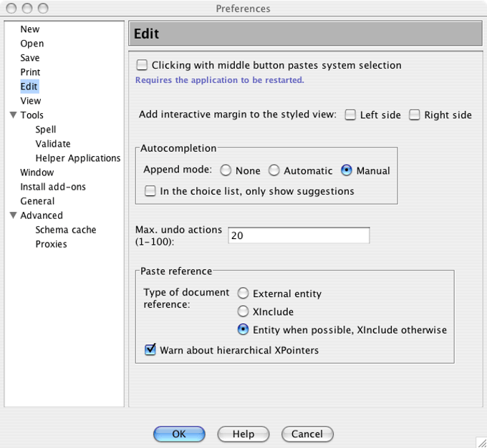Image resolution: width=487 pixels, height=448 pixels.
Task: Collapse the Advanced tree node
Action: (13, 215)
